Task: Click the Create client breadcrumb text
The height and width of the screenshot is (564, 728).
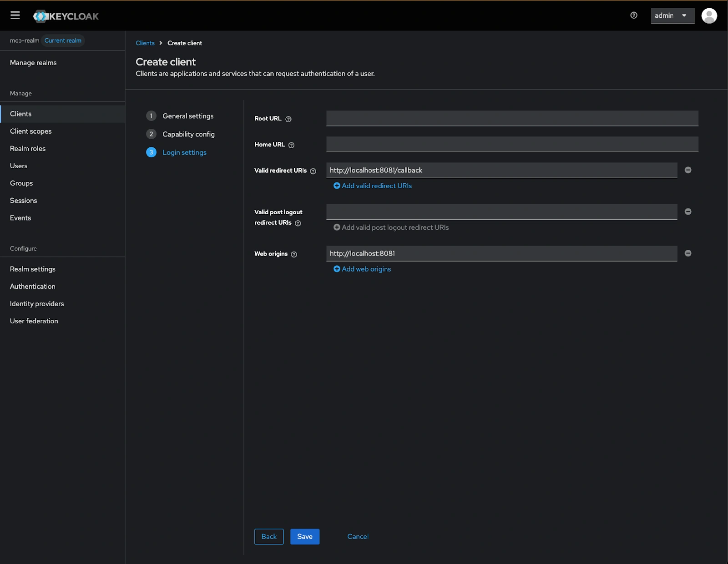Action: pyautogui.click(x=185, y=43)
